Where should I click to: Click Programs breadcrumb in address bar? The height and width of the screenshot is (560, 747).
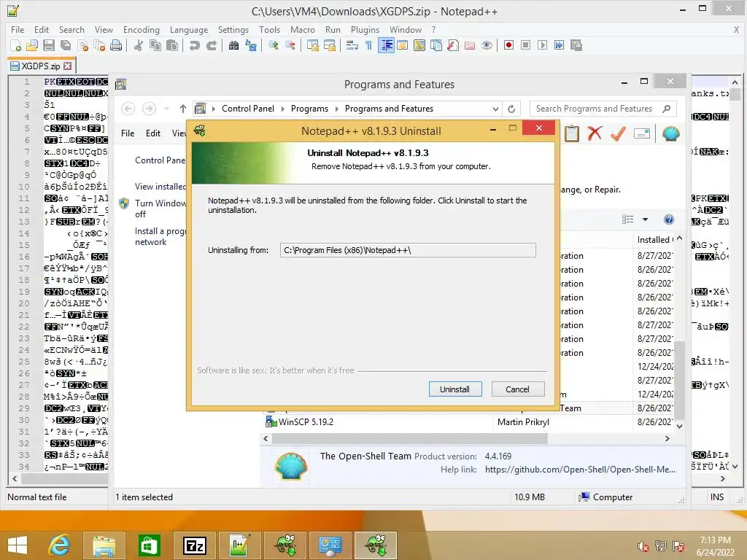(x=309, y=109)
